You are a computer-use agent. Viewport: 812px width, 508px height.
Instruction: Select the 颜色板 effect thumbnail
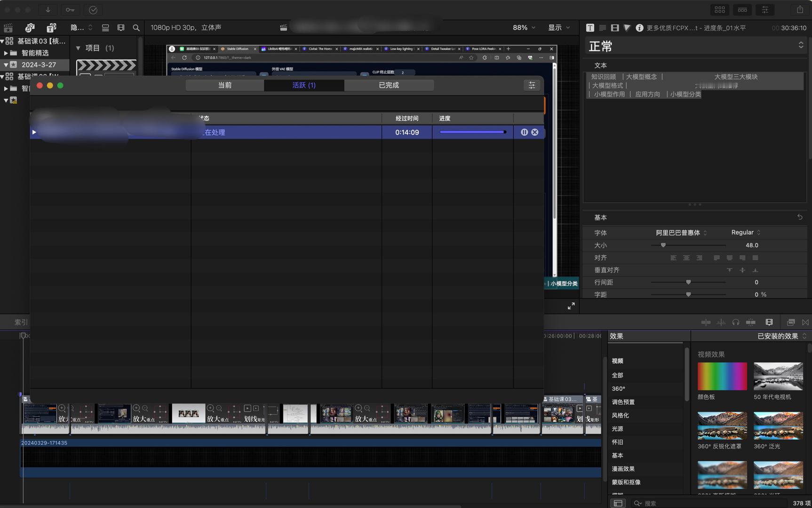(x=722, y=376)
